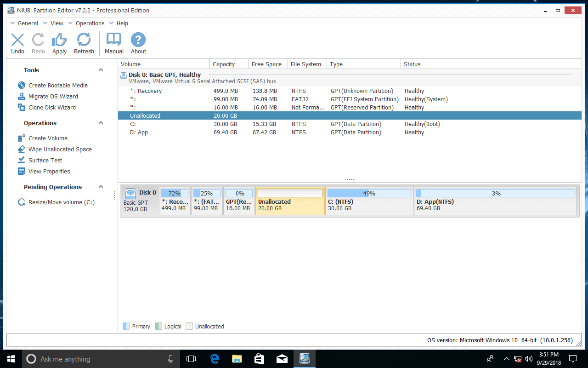
Task: Click the View Properties icon
Action: 21,171
